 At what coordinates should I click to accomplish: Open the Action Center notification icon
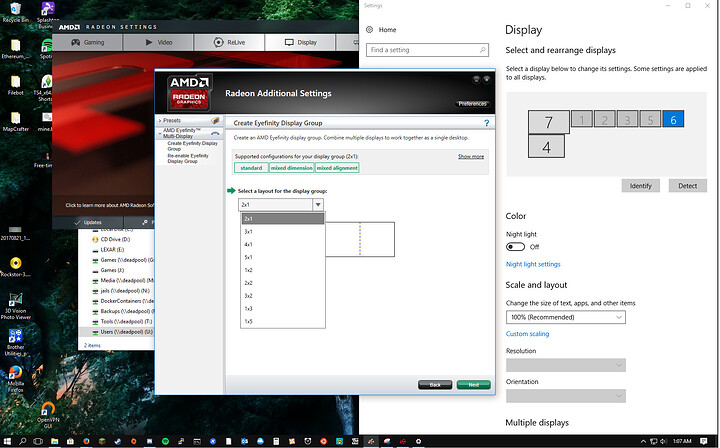(x=704, y=442)
